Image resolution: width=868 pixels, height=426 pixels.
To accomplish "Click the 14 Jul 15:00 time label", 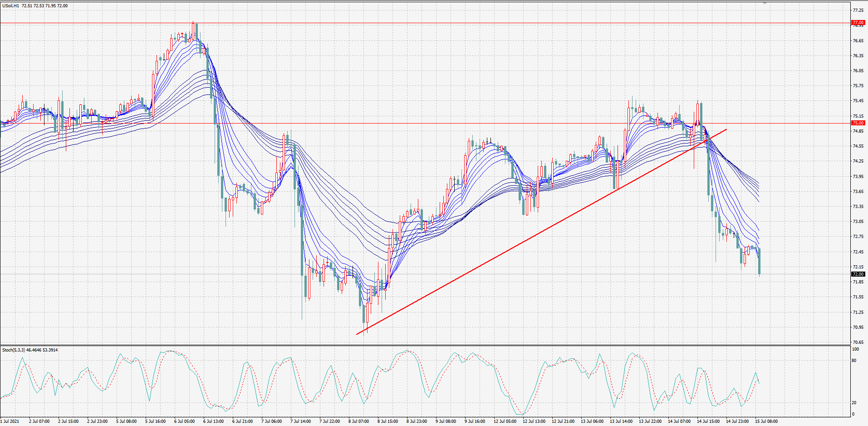I will 708,421.
